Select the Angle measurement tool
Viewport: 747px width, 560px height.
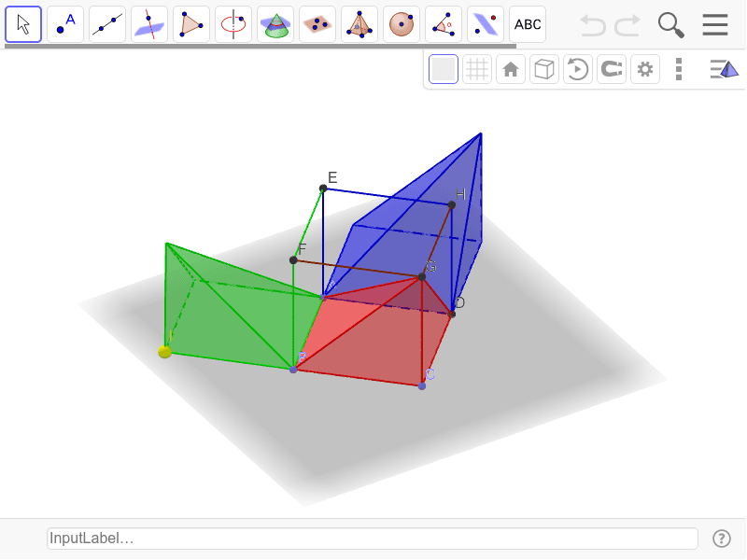(444, 24)
